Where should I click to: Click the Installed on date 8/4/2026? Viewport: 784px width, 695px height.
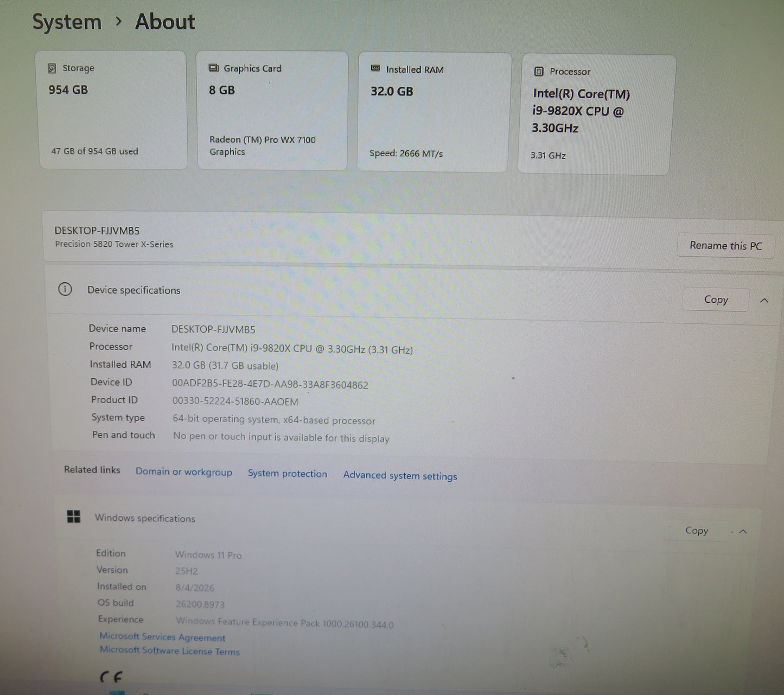pos(195,588)
